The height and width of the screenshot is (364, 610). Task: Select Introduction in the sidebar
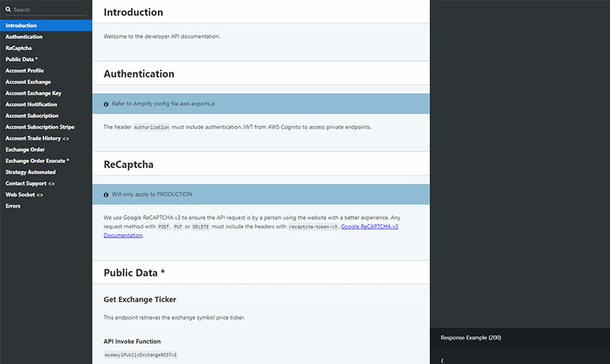[x=21, y=25]
